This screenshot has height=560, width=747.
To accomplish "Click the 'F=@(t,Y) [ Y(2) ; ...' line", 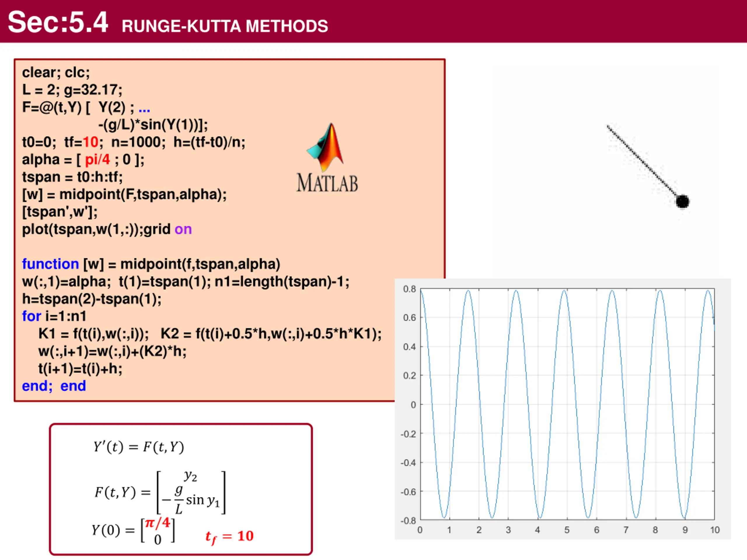I will [x=86, y=107].
